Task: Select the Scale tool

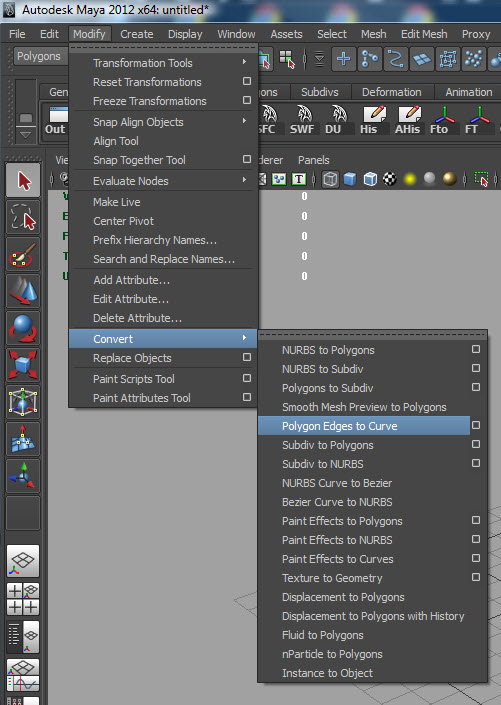Action: [x=23, y=365]
